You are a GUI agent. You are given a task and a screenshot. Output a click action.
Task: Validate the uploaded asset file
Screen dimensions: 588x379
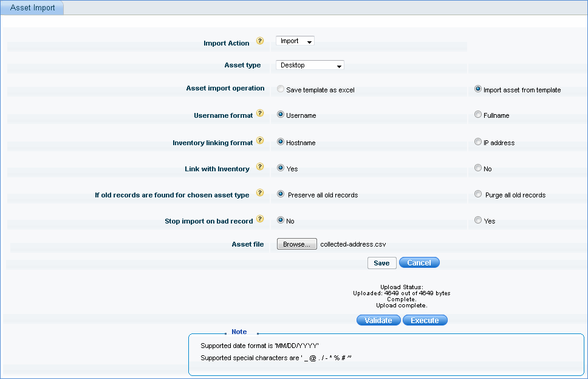378,320
